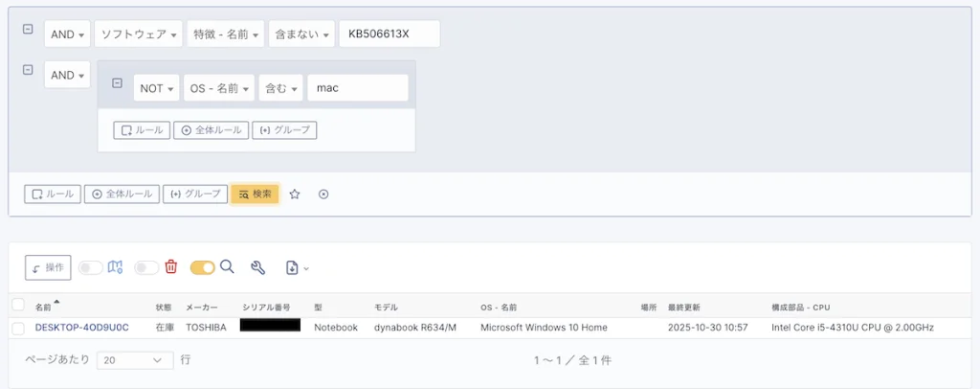Open the ソフトウェア item type dropdown
Image resolution: width=980 pixels, height=389 pixels.
point(138,34)
